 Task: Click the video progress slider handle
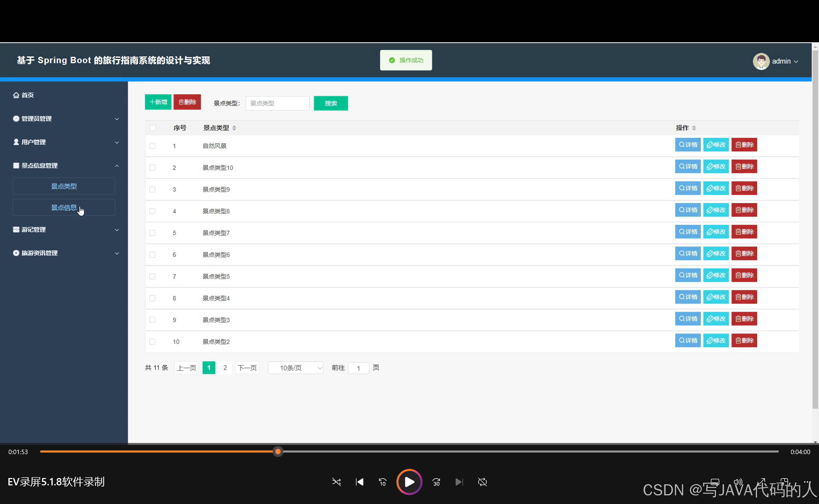point(278,452)
